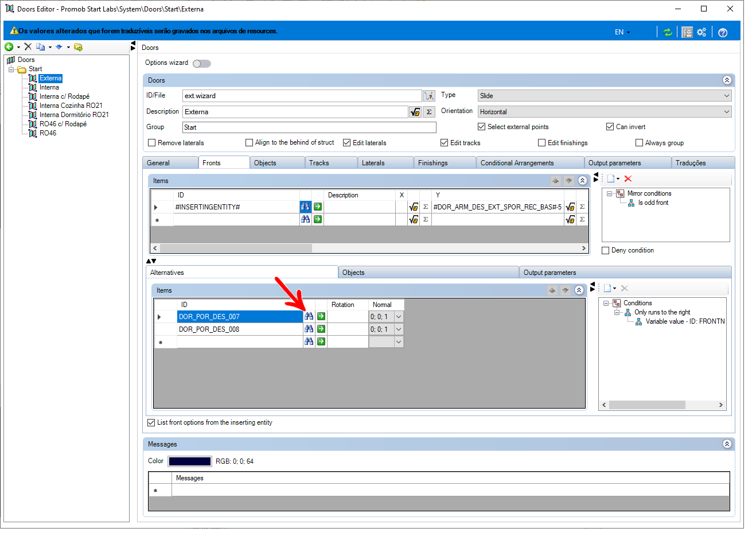Image resolution: width=756 pixels, height=536 pixels.
Task: Select Interna Cozinha RO21 in tree
Action: [71, 106]
